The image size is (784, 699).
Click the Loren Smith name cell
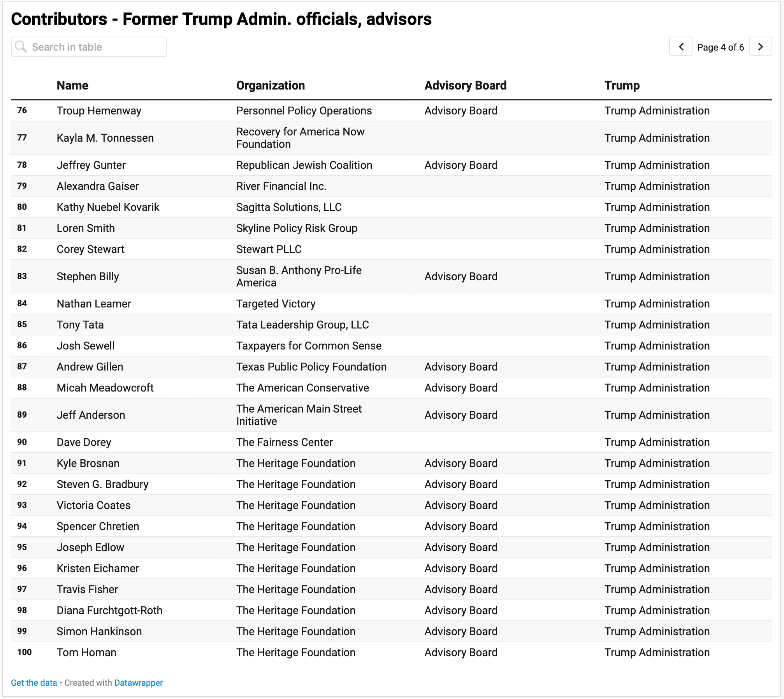[x=86, y=228]
